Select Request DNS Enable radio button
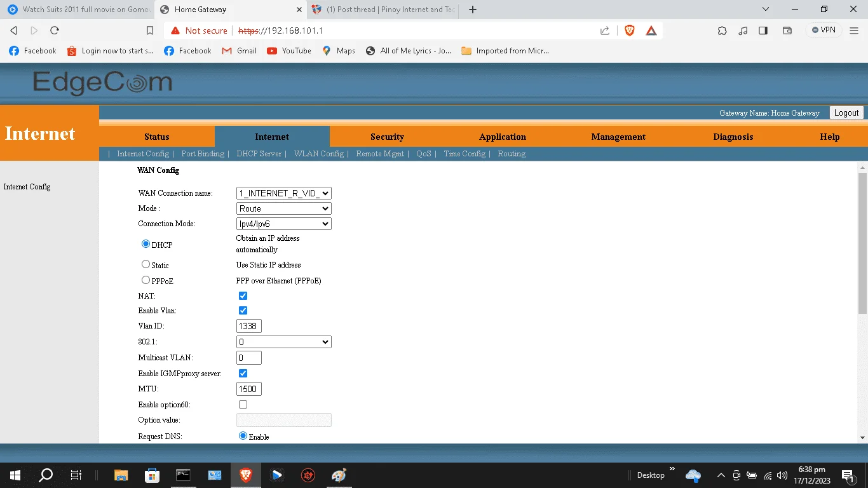The width and height of the screenshot is (868, 488). click(243, 436)
